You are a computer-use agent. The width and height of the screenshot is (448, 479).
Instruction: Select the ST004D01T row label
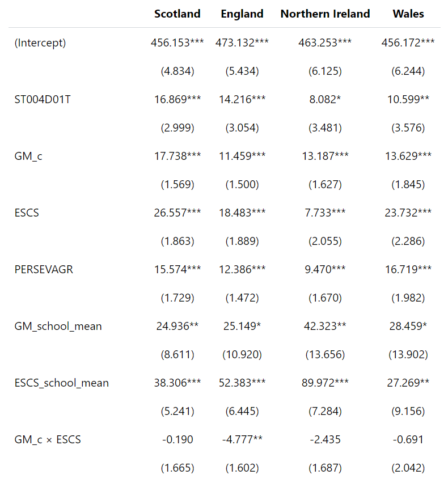[x=43, y=100]
